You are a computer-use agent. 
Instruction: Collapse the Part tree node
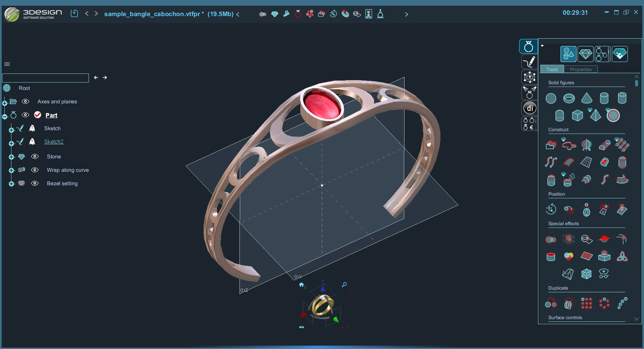(5, 117)
